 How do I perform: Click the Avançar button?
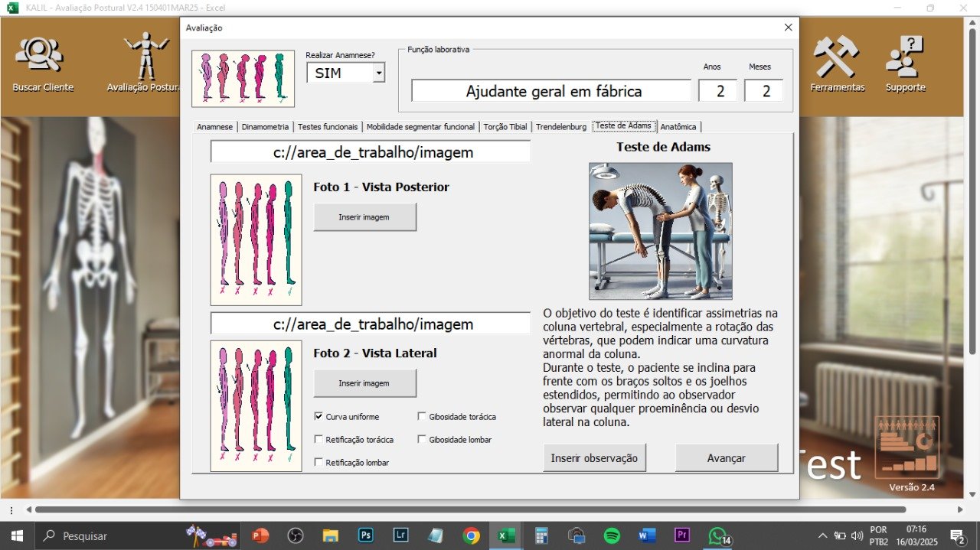tap(726, 457)
